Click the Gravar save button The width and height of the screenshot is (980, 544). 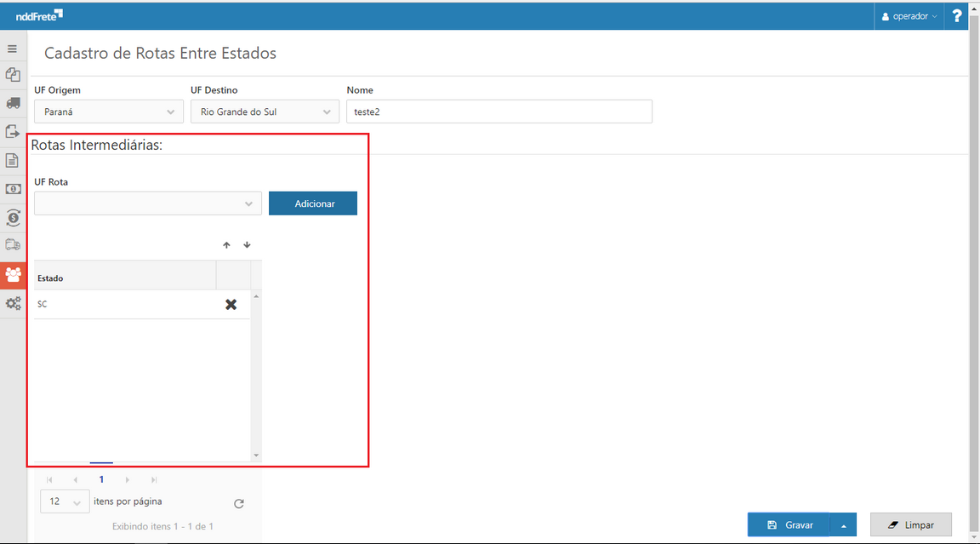[789, 525]
